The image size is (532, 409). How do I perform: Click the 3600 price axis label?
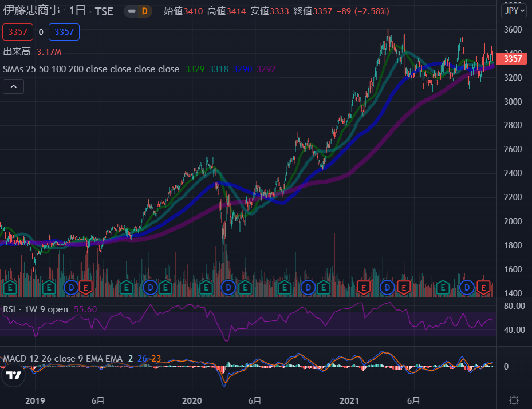[x=513, y=30]
